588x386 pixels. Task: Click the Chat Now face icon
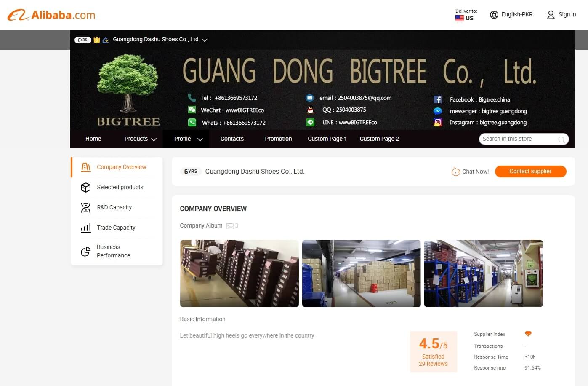(456, 172)
